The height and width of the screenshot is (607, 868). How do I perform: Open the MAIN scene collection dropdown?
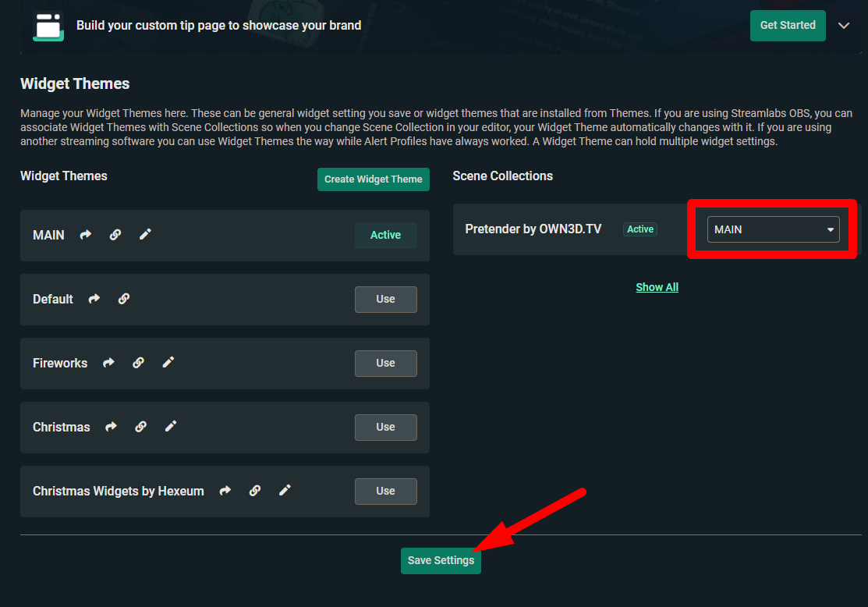(x=773, y=229)
